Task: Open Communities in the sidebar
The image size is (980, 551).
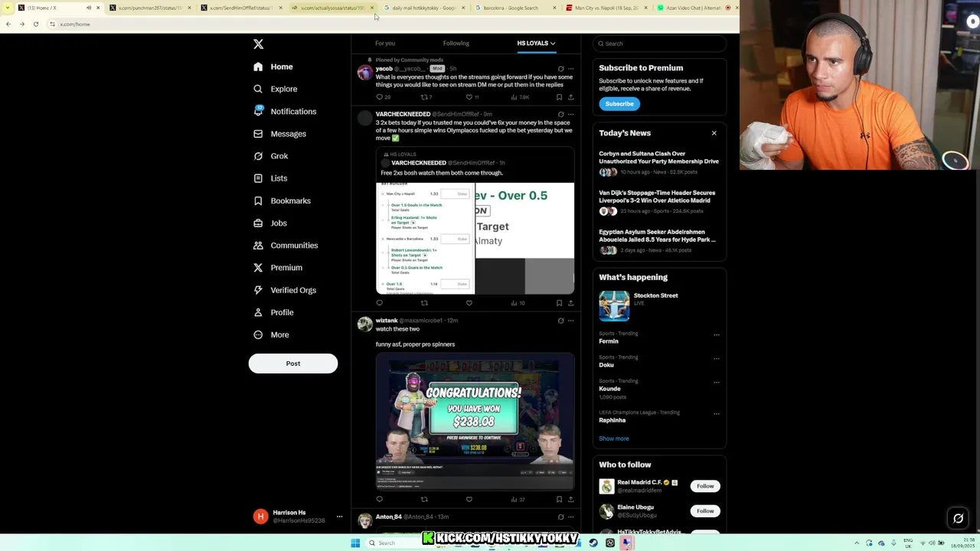Action: click(285, 246)
